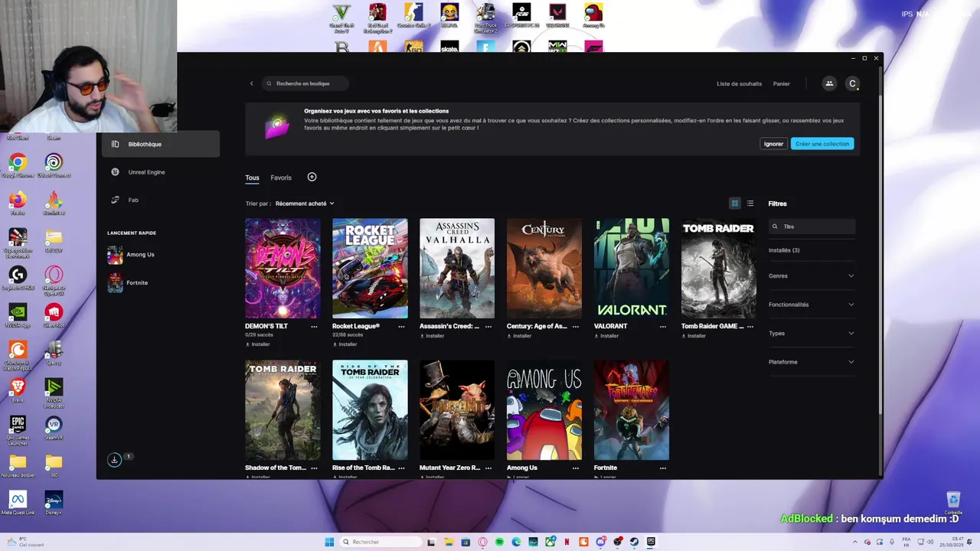The width and height of the screenshot is (980, 551).
Task: Open Firefox desktop shortcut
Action: point(18,203)
